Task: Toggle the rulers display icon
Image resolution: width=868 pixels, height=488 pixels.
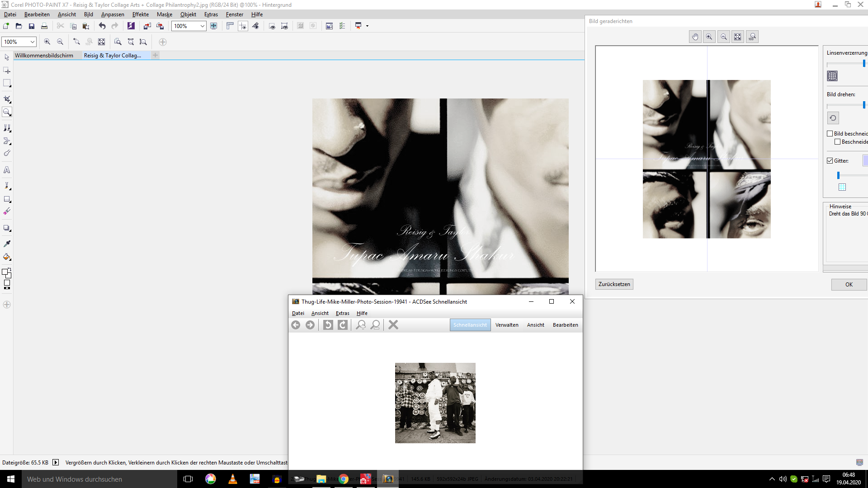Action: point(230,26)
